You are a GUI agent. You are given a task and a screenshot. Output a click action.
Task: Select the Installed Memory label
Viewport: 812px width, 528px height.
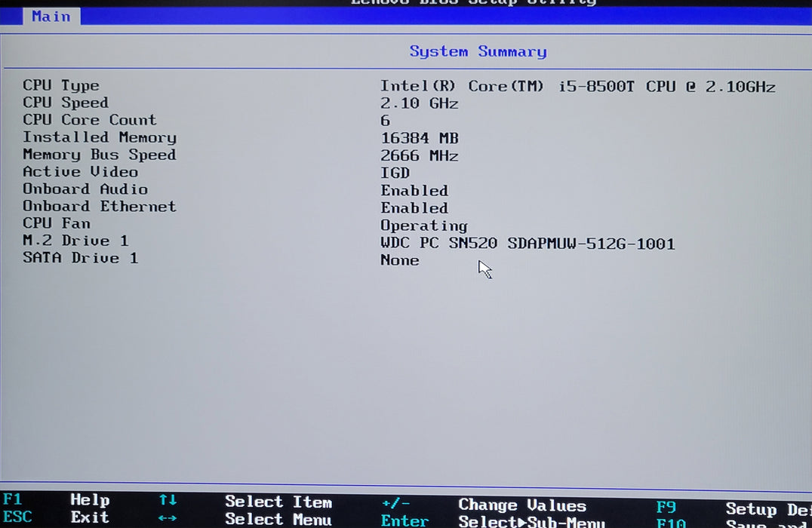pos(100,137)
